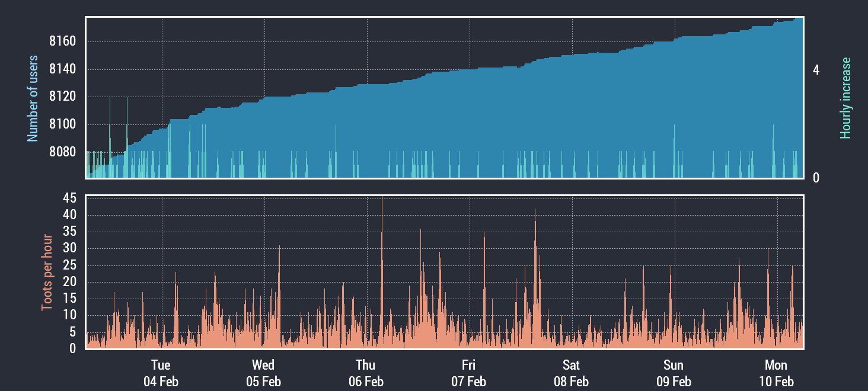The width and height of the screenshot is (868, 391).
Task: Select the "Mon 10 Feb" date label
Action: (776, 373)
